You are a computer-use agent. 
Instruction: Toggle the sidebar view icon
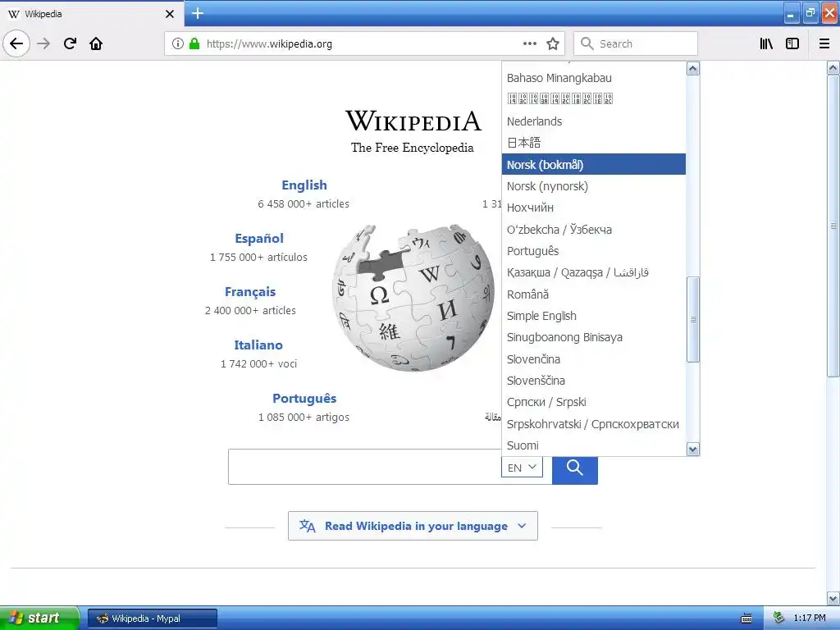(792, 43)
